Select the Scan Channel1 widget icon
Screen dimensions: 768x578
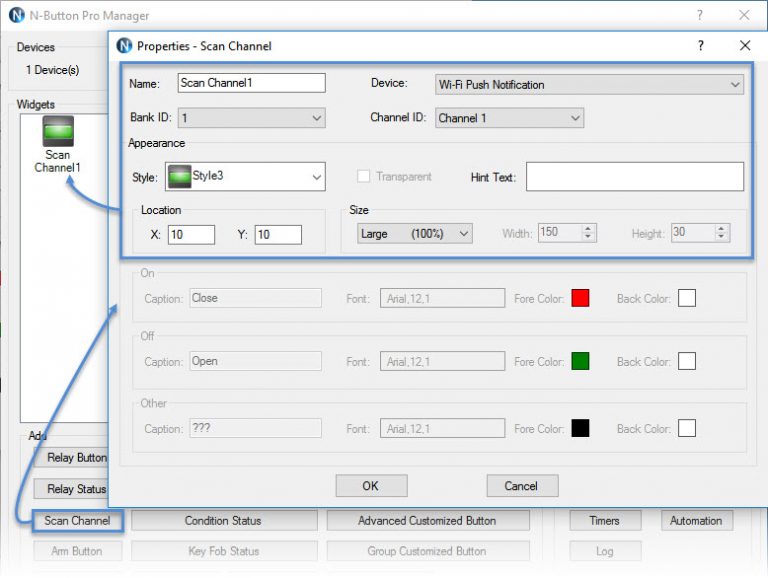pyautogui.click(x=58, y=132)
